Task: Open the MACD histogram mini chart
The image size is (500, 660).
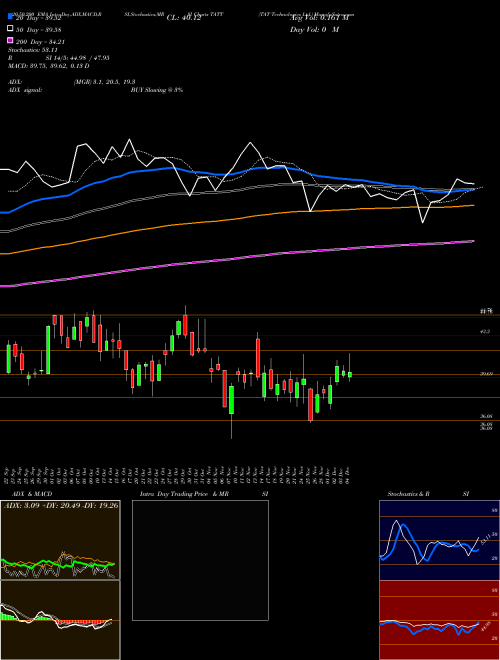Action: click(x=60, y=620)
